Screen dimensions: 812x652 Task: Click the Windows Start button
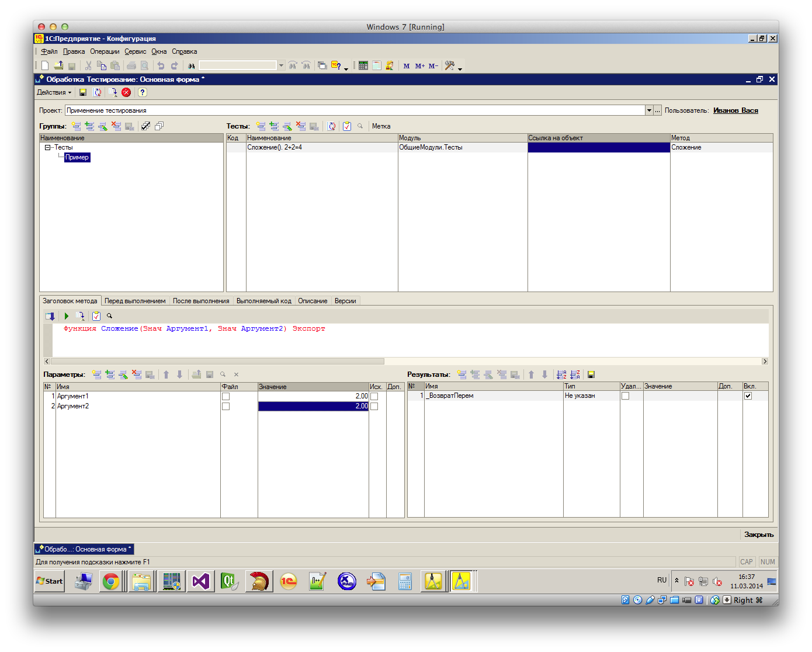pyautogui.click(x=50, y=581)
